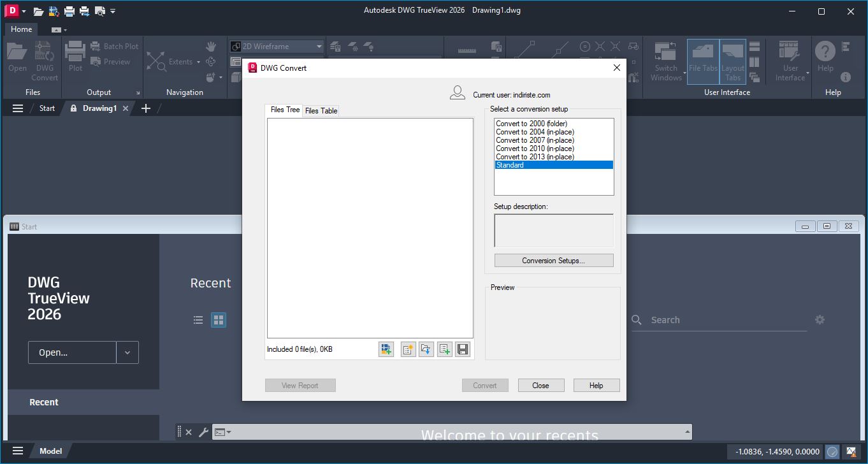868x464 pixels.
Task: Switch to the Files Table tab
Action: [321, 111]
